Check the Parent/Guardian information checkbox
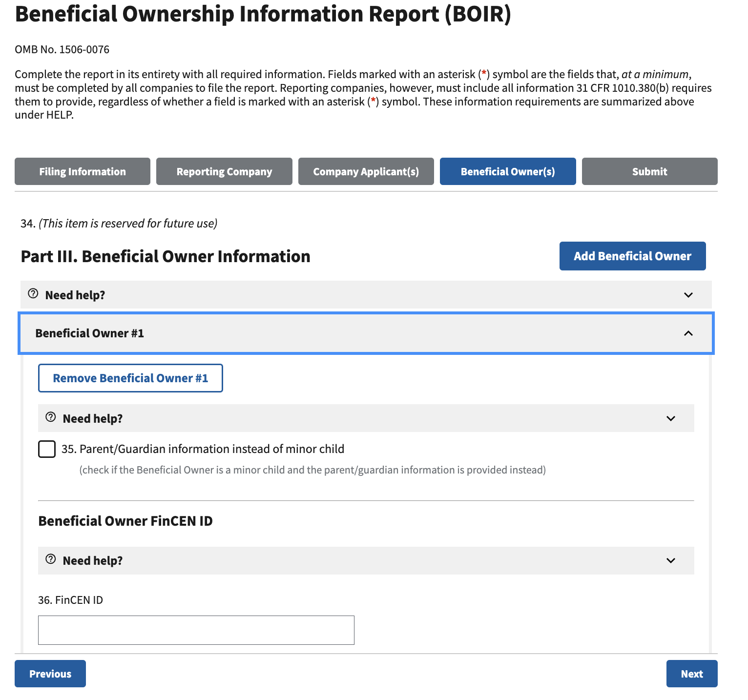 (x=47, y=449)
